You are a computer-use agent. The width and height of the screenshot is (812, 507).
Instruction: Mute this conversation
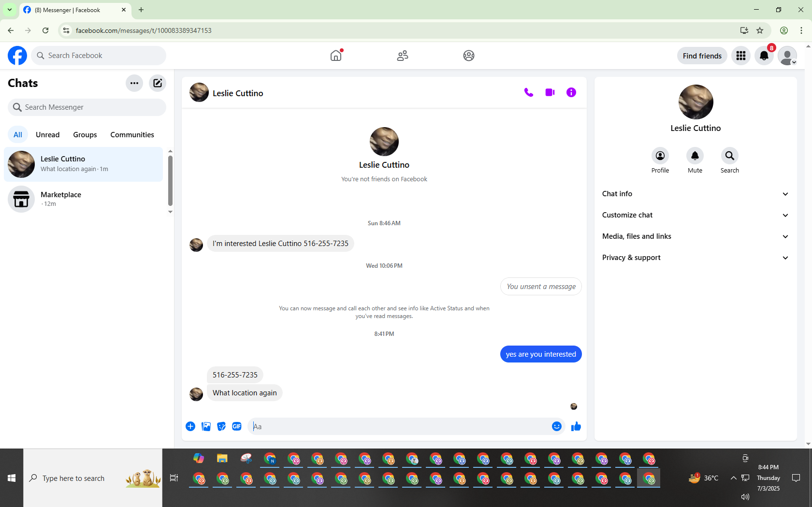point(695,160)
